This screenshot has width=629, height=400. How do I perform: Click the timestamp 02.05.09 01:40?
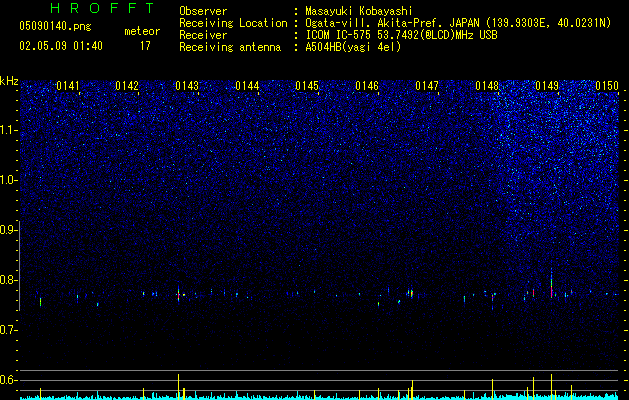pyautogui.click(x=61, y=46)
